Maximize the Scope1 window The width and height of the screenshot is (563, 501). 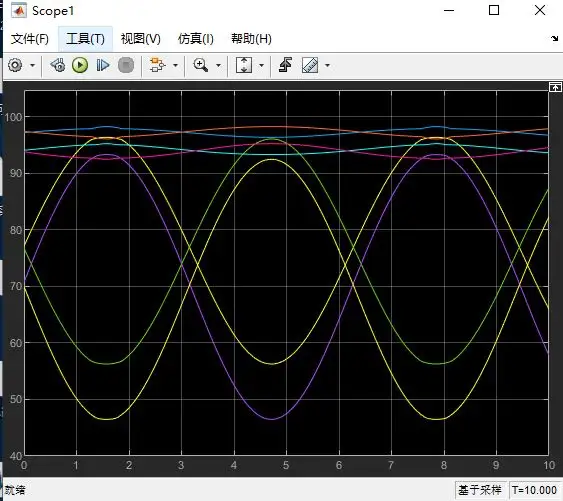pyautogui.click(x=494, y=10)
